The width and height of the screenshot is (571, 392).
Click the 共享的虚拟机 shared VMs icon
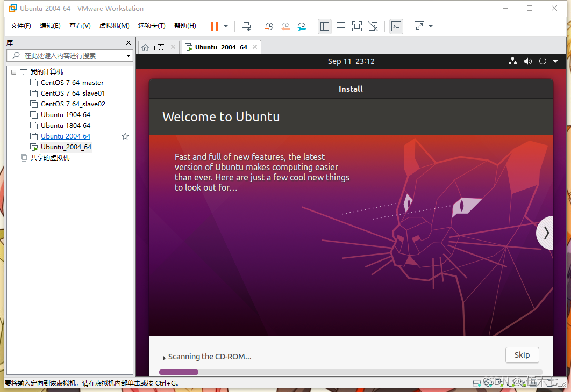[24, 158]
